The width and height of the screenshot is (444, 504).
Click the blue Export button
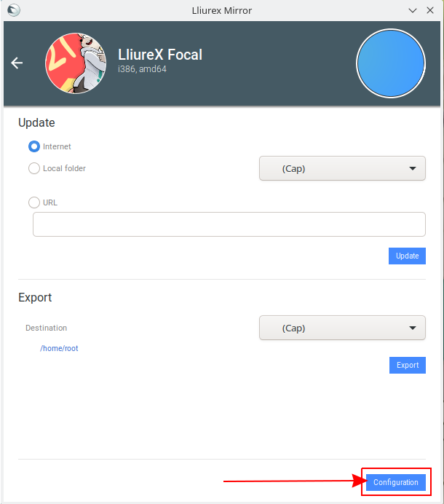click(x=408, y=365)
